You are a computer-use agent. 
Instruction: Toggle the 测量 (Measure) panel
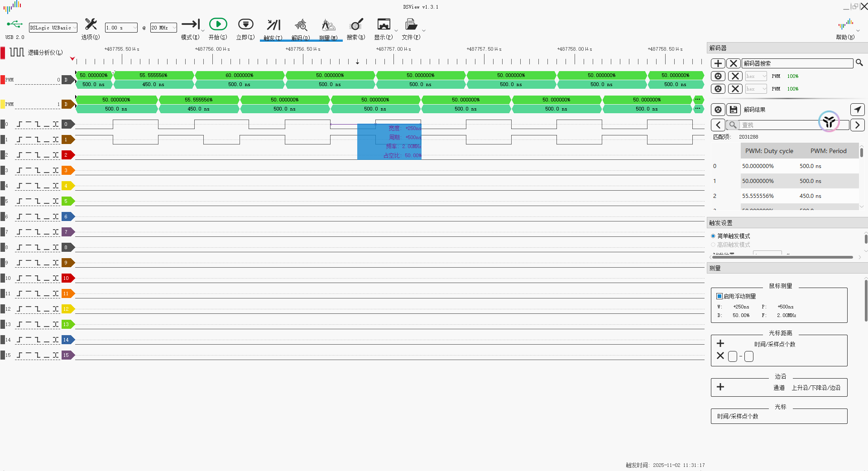[328, 24]
